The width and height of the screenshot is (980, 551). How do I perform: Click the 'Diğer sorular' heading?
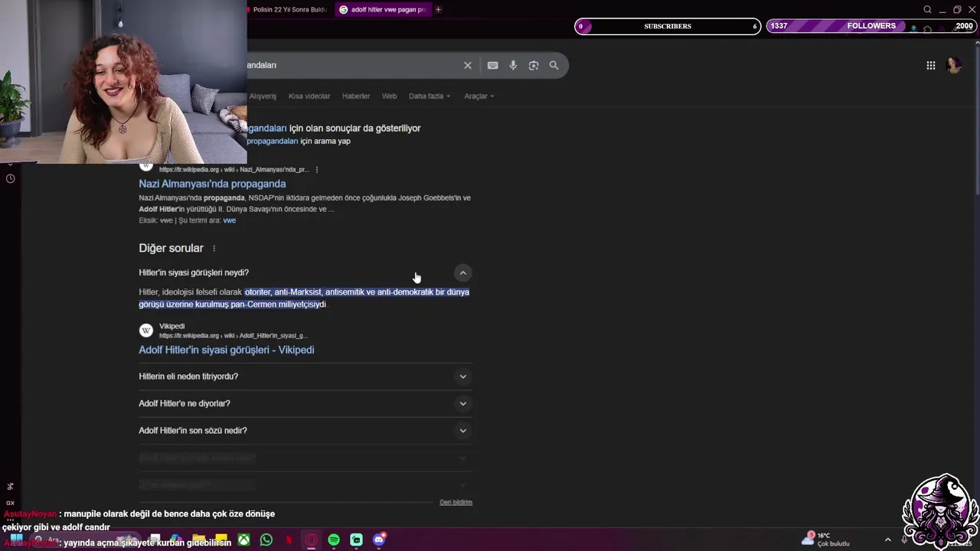tap(171, 248)
